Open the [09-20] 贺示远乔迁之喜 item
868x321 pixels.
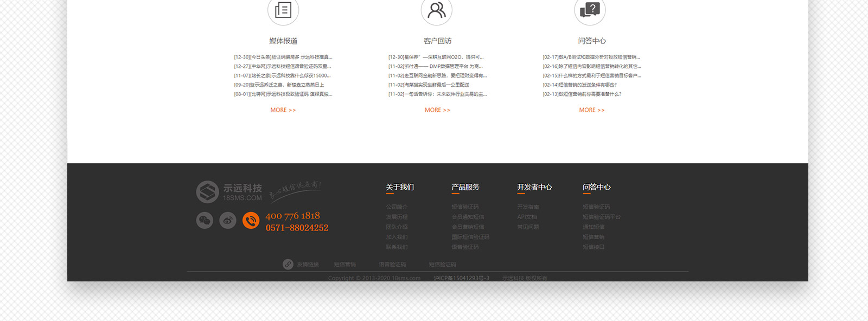coord(279,85)
